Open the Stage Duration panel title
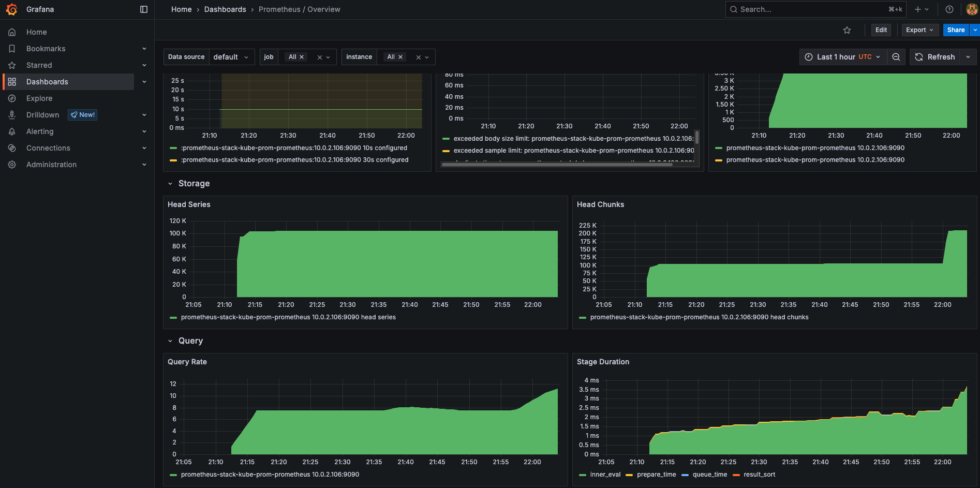 click(603, 362)
